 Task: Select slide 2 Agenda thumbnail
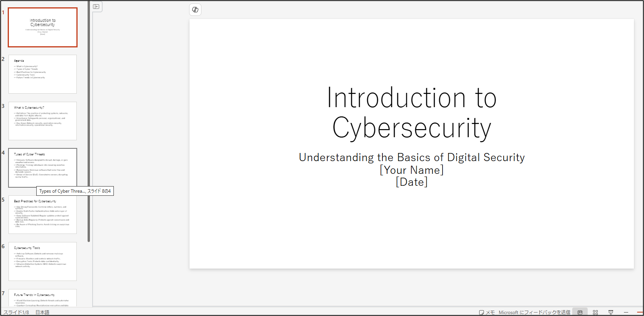pos(43,74)
